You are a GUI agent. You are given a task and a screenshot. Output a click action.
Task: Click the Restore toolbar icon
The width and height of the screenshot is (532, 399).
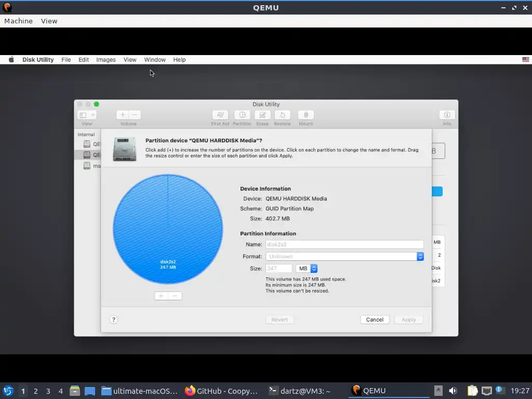pyautogui.click(x=282, y=115)
